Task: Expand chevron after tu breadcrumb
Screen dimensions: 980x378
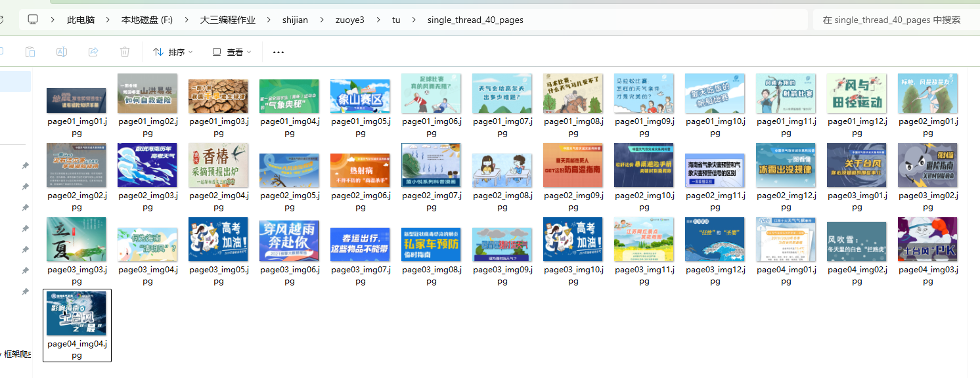Action: [413, 20]
